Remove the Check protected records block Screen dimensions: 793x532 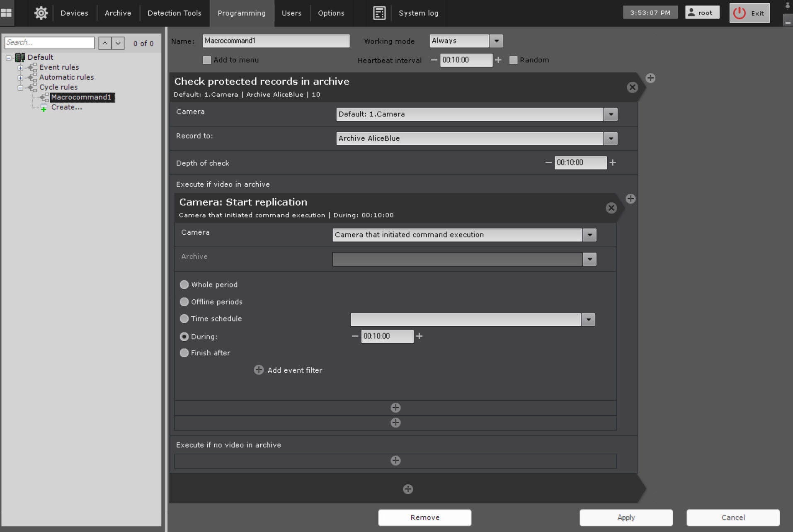pos(632,87)
